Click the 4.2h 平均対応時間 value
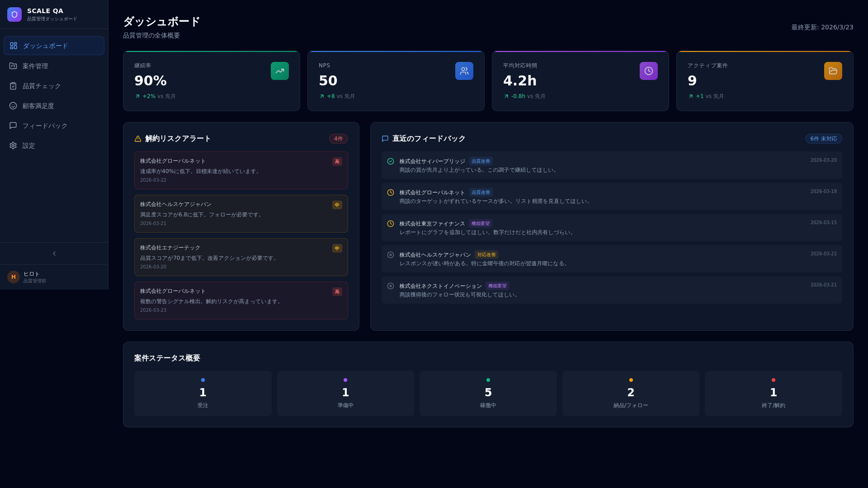Image resolution: width=868 pixels, height=488 pixels. (520, 81)
